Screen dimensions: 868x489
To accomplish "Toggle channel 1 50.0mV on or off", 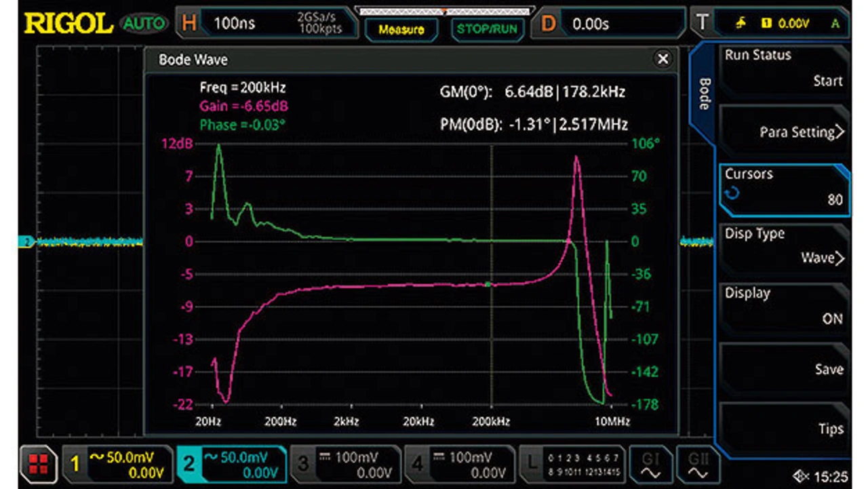I will [x=117, y=464].
